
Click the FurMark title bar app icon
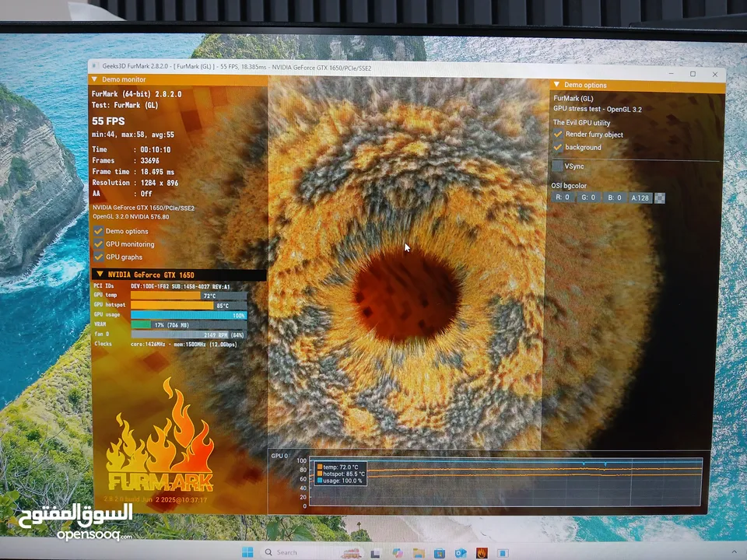click(94, 65)
